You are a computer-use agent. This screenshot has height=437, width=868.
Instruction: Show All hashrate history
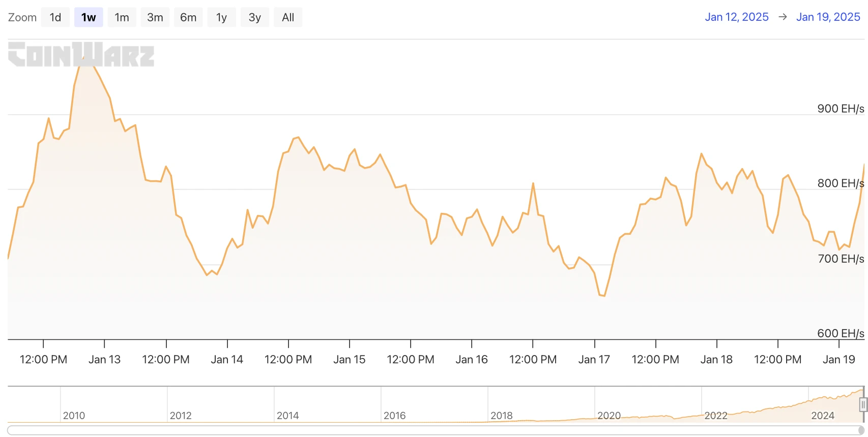click(288, 17)
